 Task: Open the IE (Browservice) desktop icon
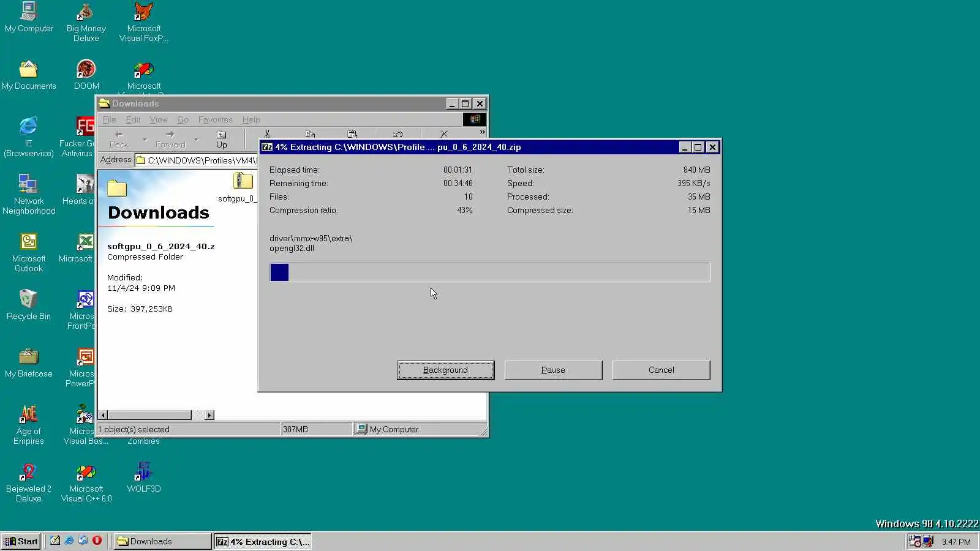[29, 137]
